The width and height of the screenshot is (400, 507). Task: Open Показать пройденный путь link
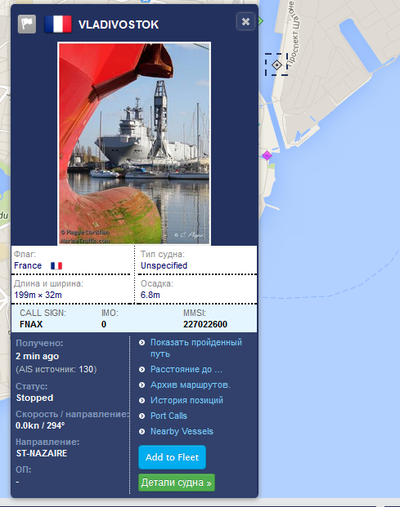196,348
